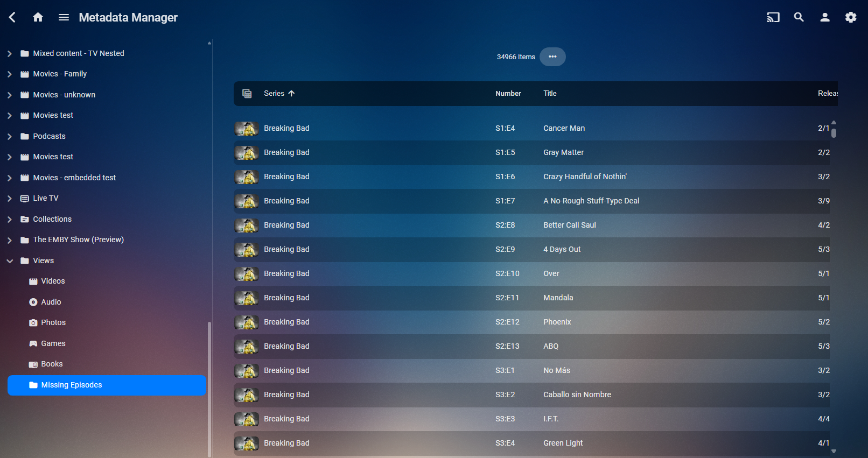The width and height of the screenshot is (868, 458).
Task: Expand the Movies - unknown library
Action: click(x=10, y=95)
